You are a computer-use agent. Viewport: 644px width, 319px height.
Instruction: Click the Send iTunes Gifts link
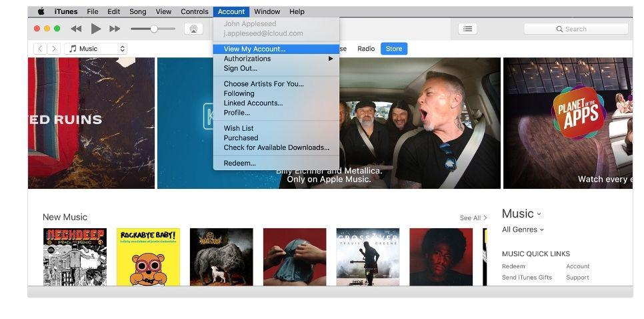coord(527,278)
